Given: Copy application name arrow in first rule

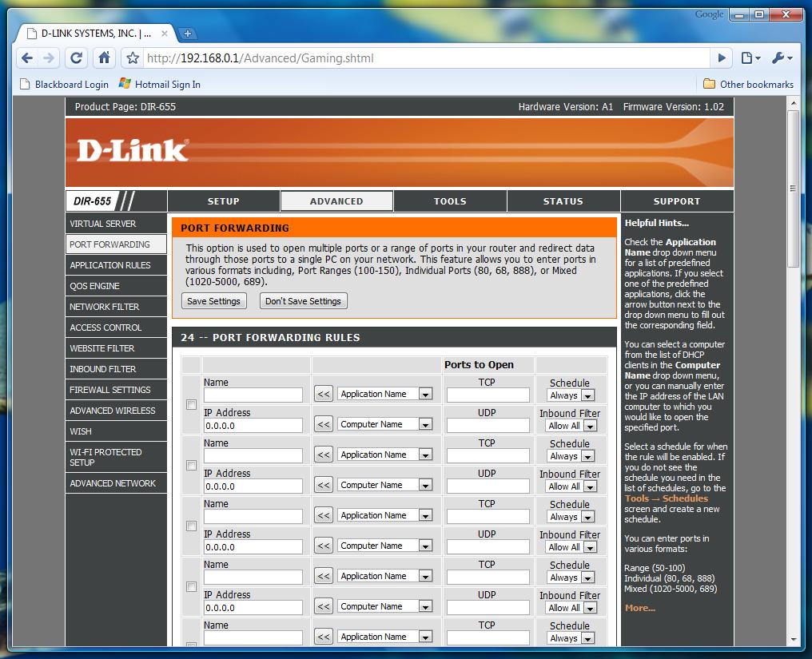Looking at the screenshot, I should point(324,394).
